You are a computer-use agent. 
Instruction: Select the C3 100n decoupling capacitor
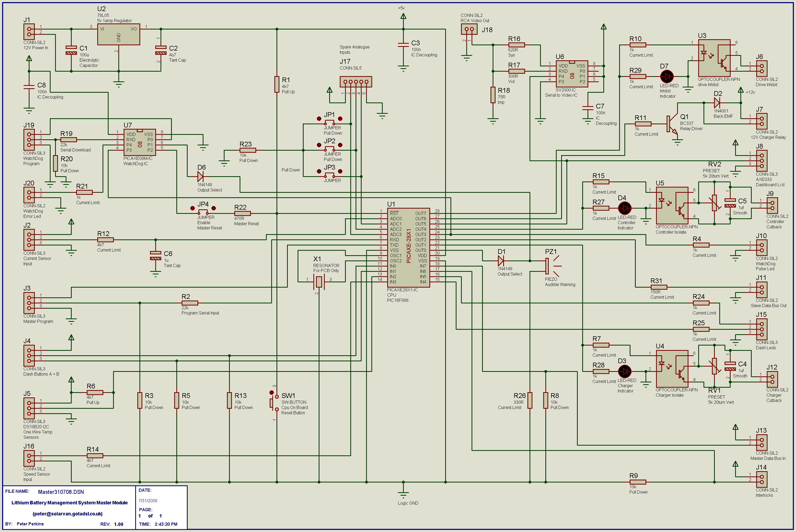click(x=403, y=45)
